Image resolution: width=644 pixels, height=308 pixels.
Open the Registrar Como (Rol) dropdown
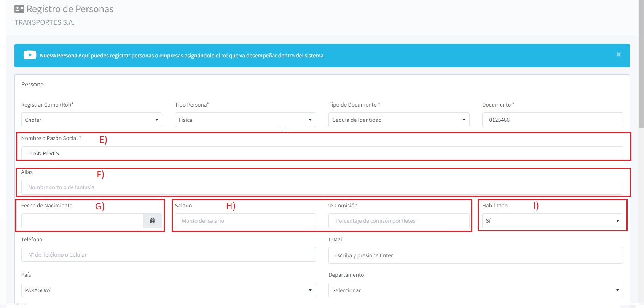tap(91, 120)
